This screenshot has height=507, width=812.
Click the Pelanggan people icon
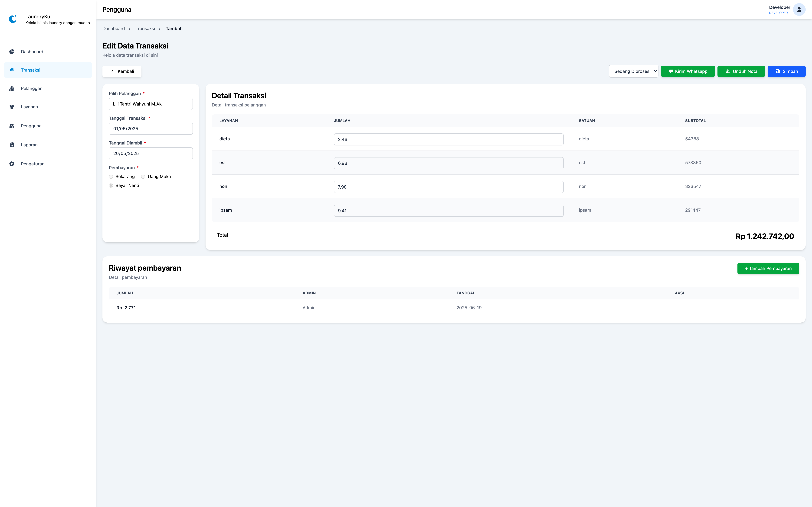[12, 89]
